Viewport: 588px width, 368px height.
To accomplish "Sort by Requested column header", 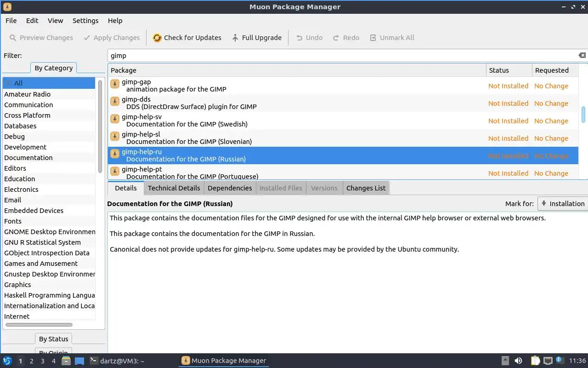I will [x=555, y=70].
